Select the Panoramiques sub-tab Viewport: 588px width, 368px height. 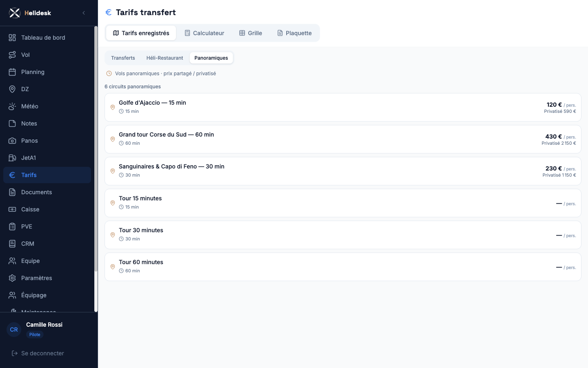[211, 58]
